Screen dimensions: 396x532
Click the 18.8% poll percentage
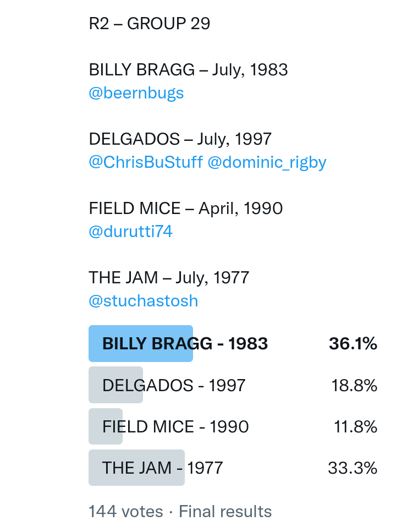click(x=354, y=385)
